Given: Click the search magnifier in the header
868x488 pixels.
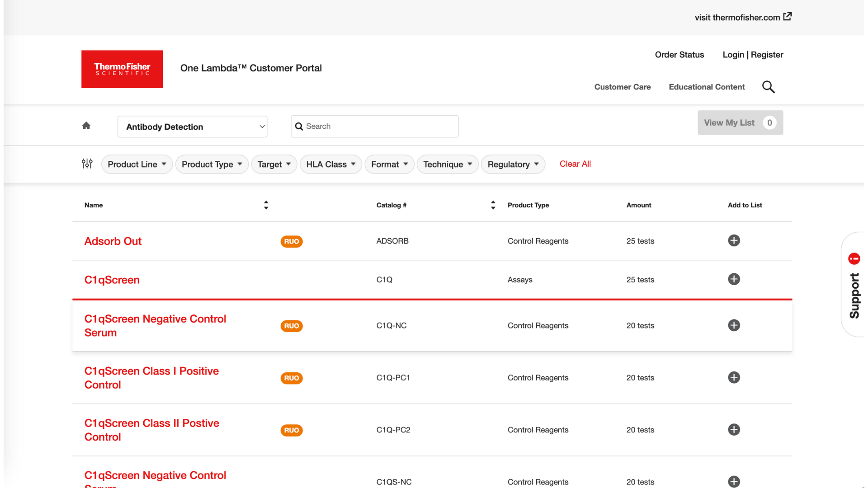Looking at the screenshot, I should pos(769,87).
